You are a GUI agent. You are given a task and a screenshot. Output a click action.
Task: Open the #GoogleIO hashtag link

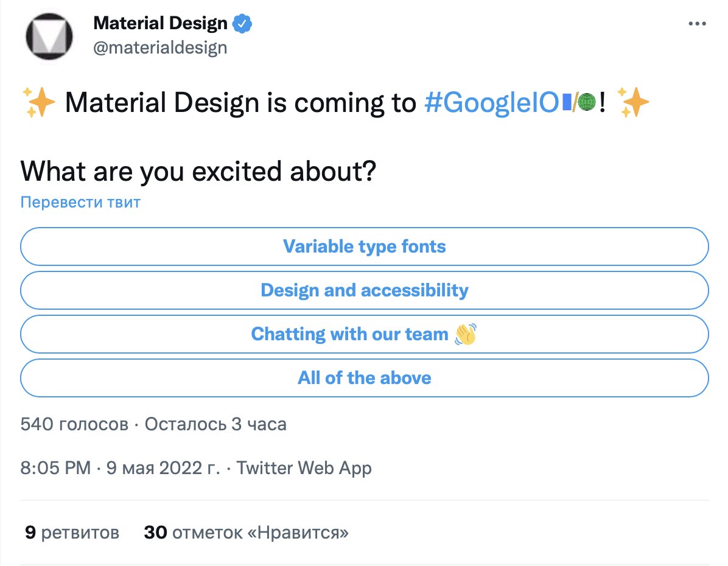tap(492, 103)
